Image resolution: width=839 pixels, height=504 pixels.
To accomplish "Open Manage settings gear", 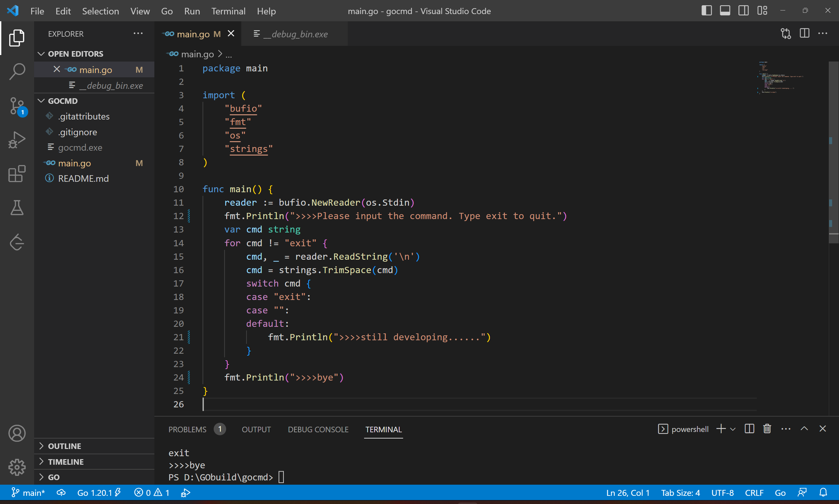I will pos(17,467).
